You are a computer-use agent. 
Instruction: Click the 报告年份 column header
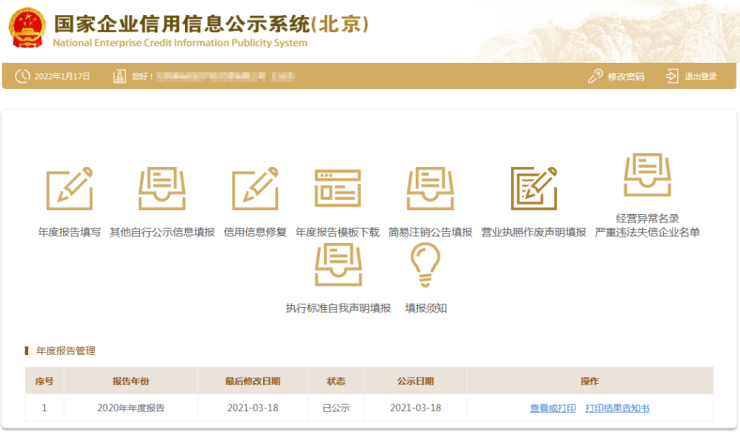pyautogui.click(x=130, y=381)
